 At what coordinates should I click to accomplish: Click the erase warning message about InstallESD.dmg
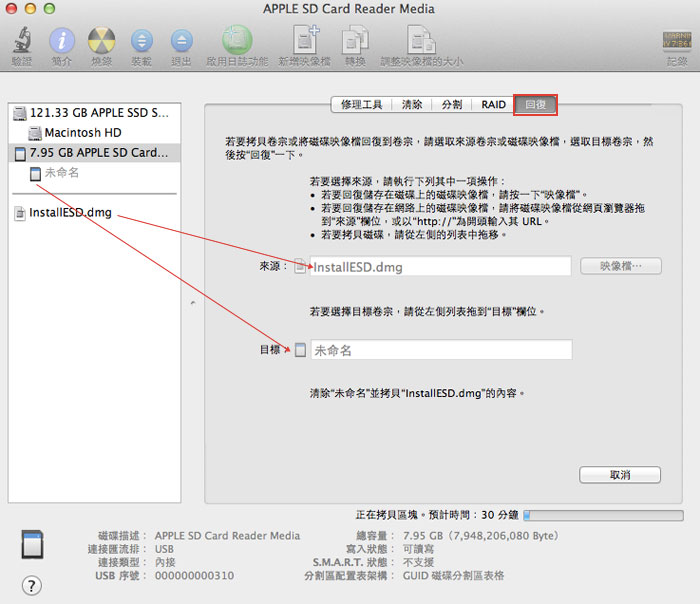[417, 393]
